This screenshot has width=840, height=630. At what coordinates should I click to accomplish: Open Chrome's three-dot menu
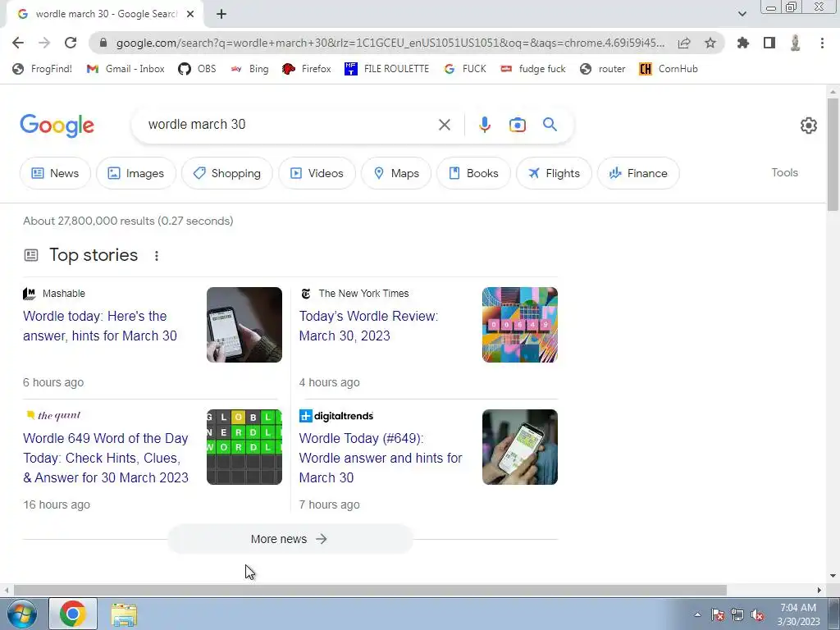(822, 43)
